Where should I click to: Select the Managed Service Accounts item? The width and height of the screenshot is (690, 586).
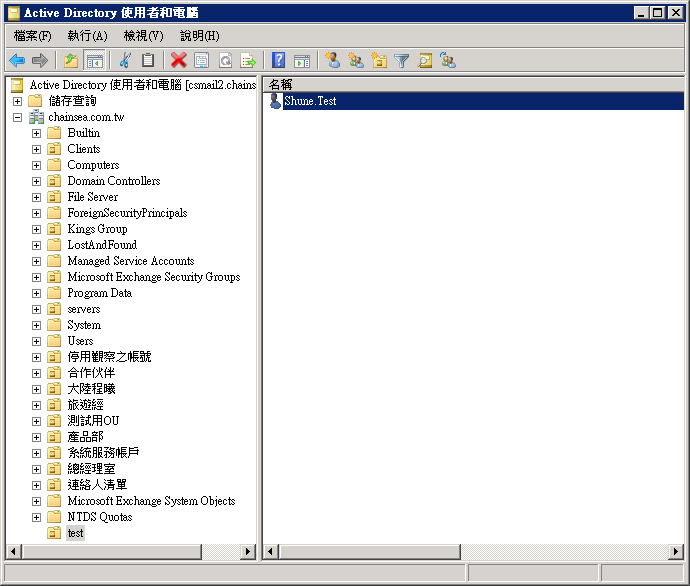tap(131, 261)
